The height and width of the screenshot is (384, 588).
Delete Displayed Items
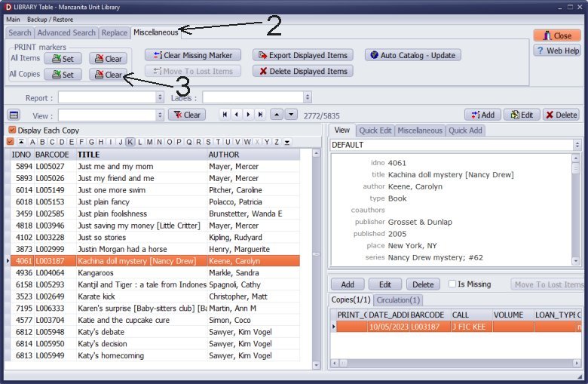[302, 71]
